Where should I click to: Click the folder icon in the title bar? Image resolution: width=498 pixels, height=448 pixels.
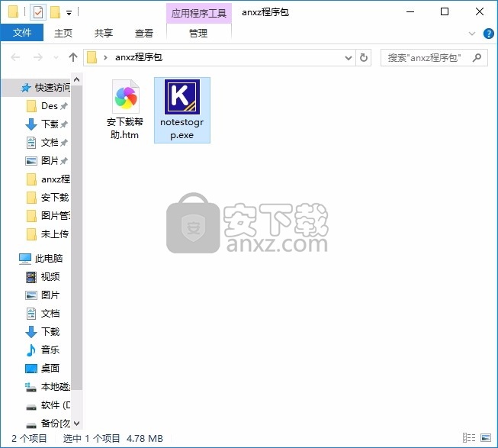[x=13, y=11]
